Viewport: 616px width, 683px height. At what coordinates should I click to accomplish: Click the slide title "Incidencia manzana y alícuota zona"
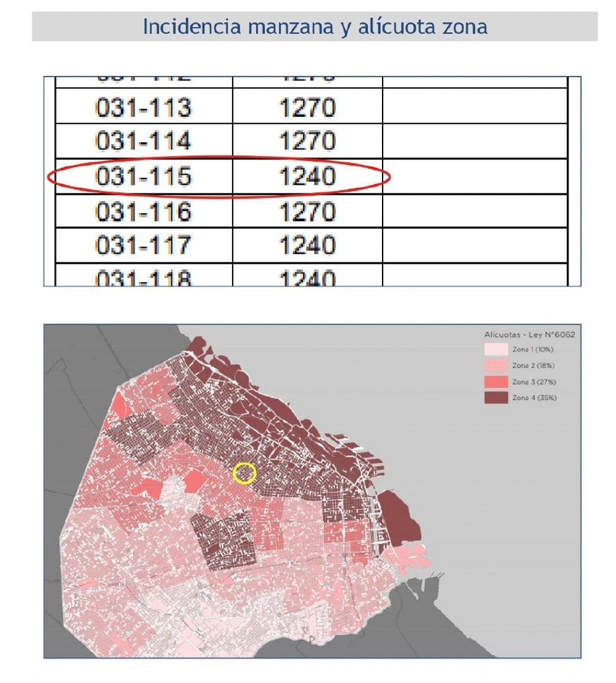(x=314, y=27)
